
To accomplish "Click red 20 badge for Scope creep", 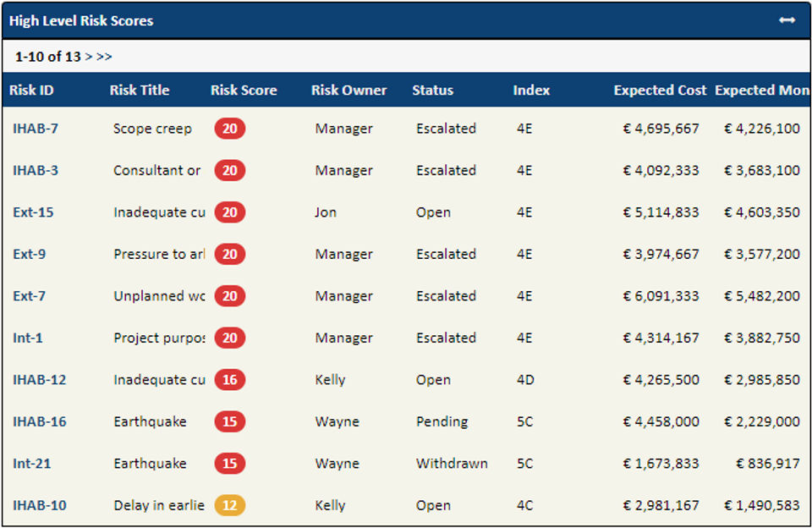I will tap(230, 129).
